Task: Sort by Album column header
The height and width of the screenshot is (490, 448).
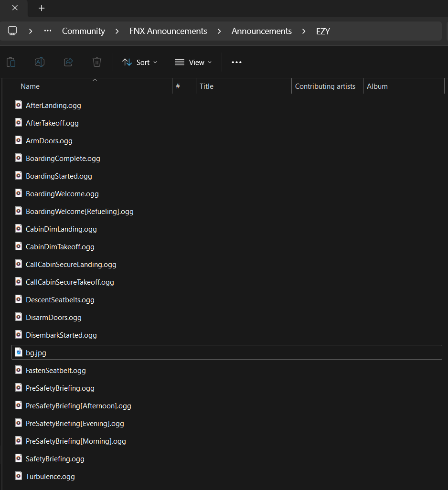Action: (377, 86)
